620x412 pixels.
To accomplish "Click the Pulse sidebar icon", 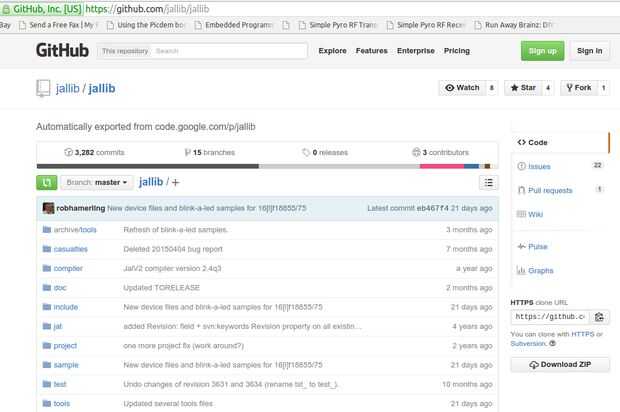I will (522, 246).
